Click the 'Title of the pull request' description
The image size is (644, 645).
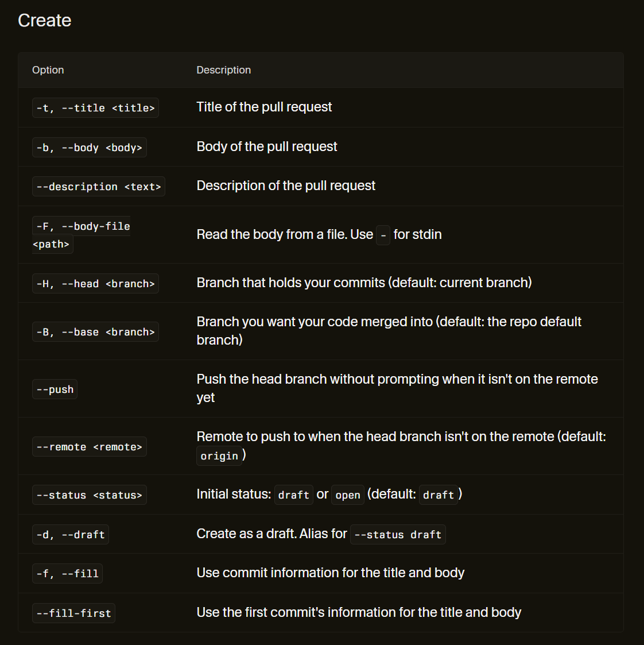pos(264,107)
